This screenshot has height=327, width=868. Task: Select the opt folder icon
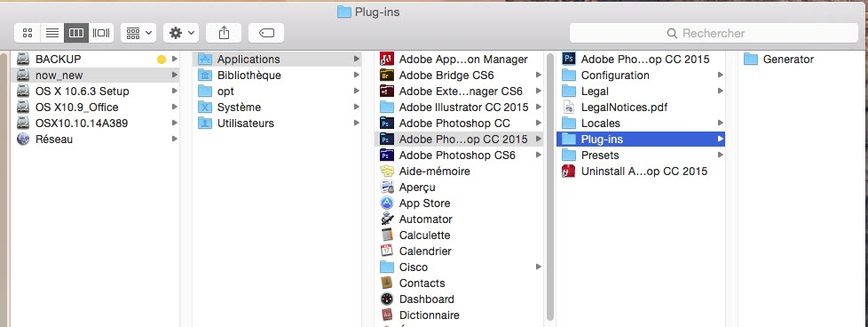pos(205,91)
